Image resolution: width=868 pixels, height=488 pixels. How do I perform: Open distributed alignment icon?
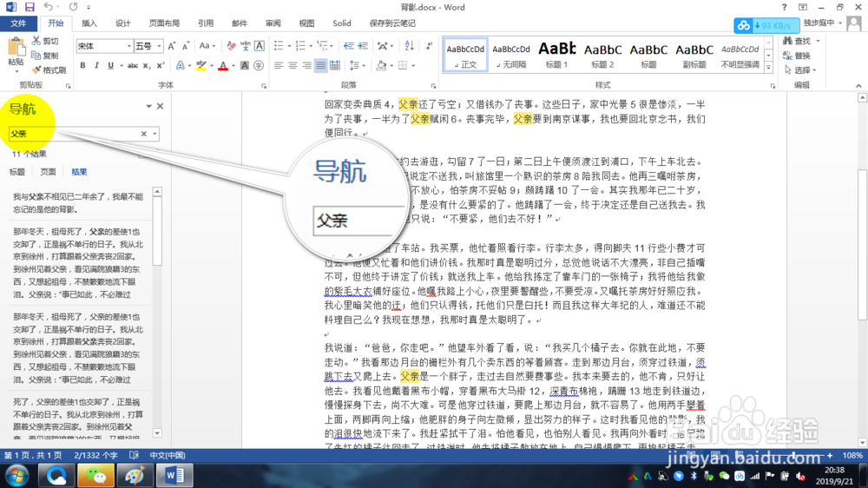pyautogui.click(x=335, y=65)
